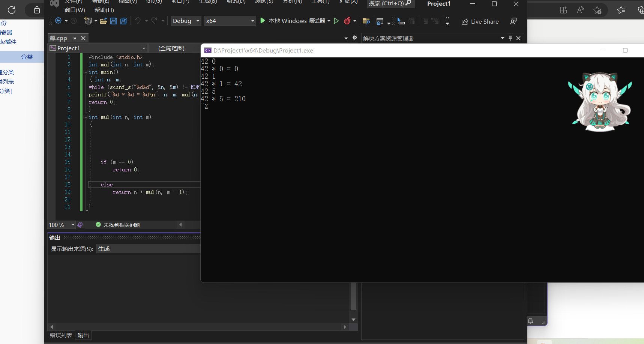
Task: Click the Live Share icon button
Action: 480,22
